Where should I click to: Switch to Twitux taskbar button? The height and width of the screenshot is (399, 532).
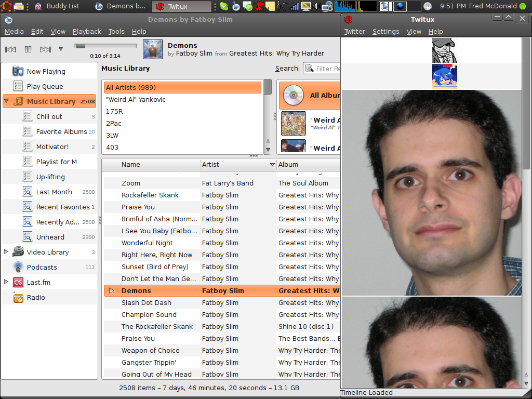[x=181, y=6]
